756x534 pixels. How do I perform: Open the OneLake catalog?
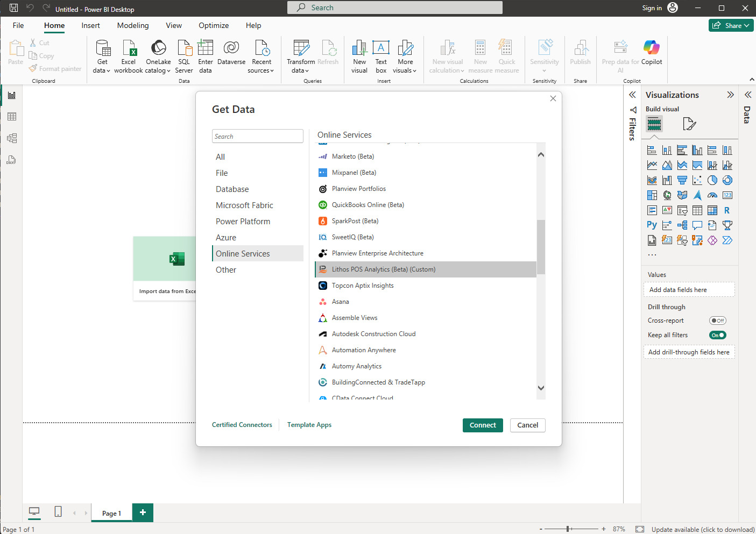tap(158, 56)
